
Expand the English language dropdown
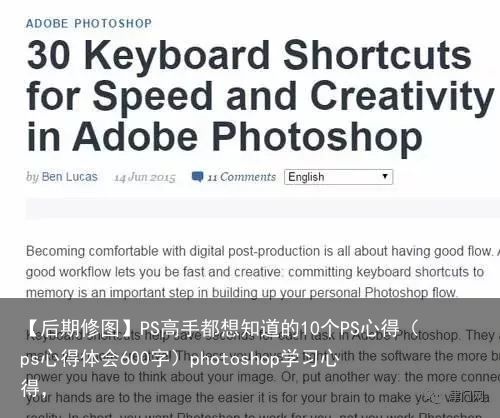point(338,177)
